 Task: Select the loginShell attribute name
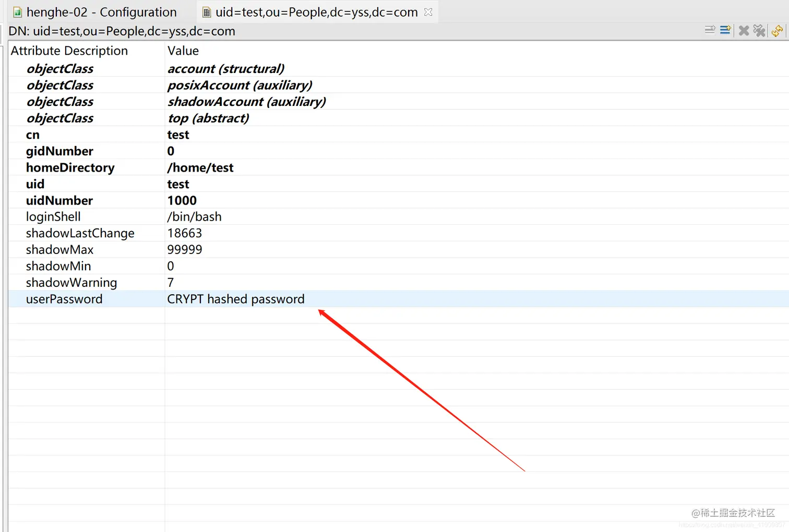tap(53, 217)
